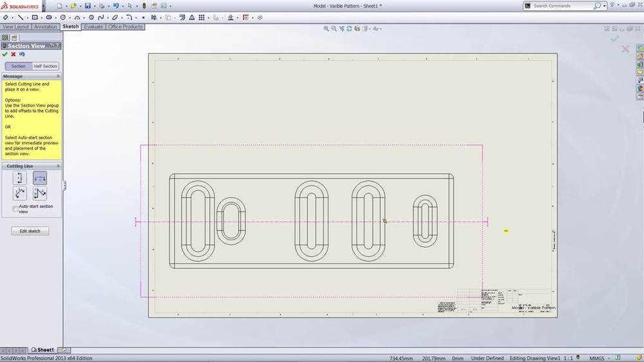This screenshot has width=644, height=362.
Task: Select the vertical cutting line option
Action: pos(19,178)
